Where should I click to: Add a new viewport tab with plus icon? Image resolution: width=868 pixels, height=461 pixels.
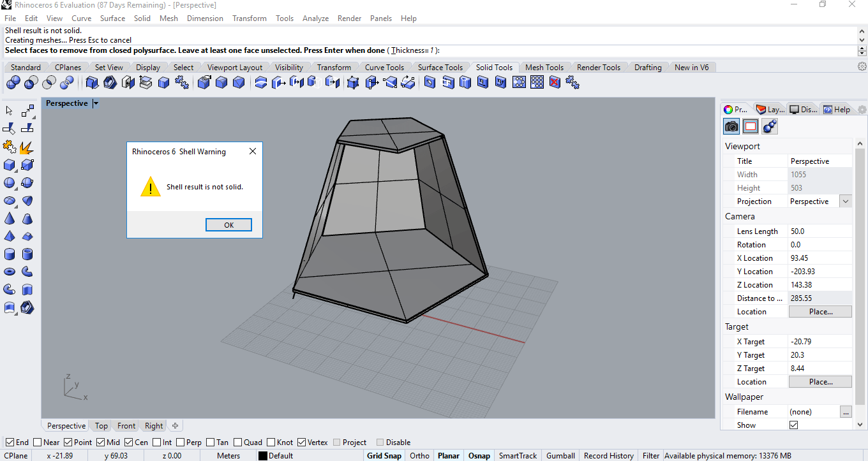pyautogui.click(x=175, y=426)
